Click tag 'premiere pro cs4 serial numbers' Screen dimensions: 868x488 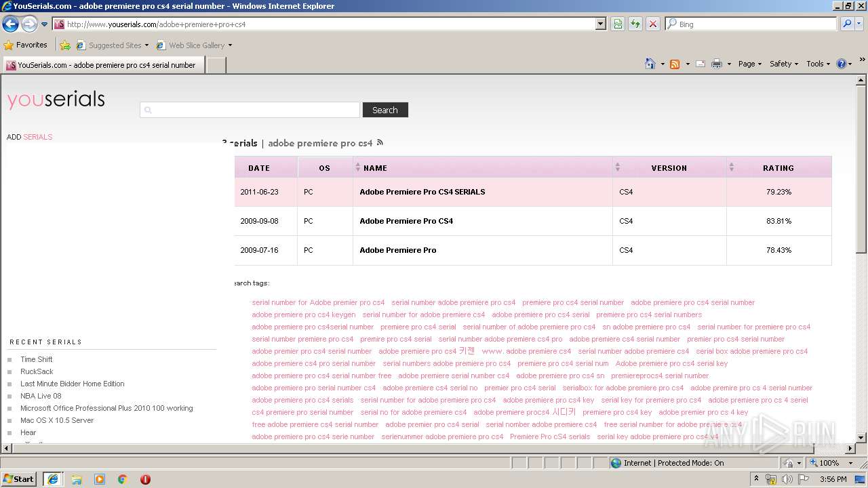pos(649,314)
